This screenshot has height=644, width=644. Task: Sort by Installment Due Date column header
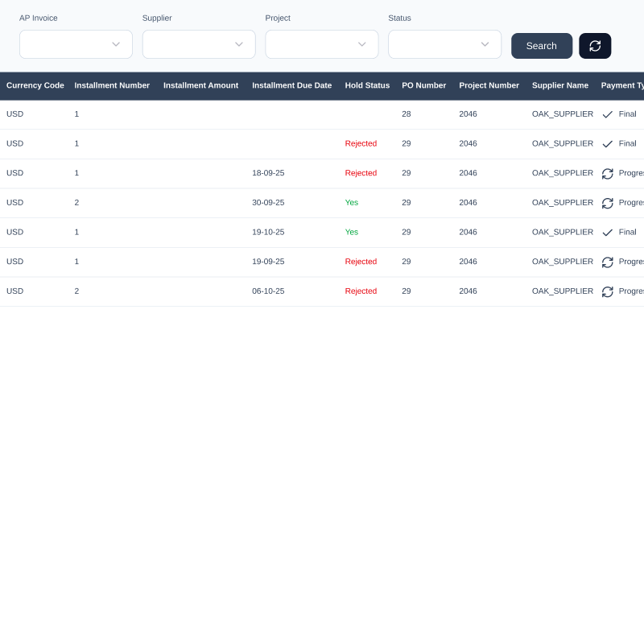291,85
